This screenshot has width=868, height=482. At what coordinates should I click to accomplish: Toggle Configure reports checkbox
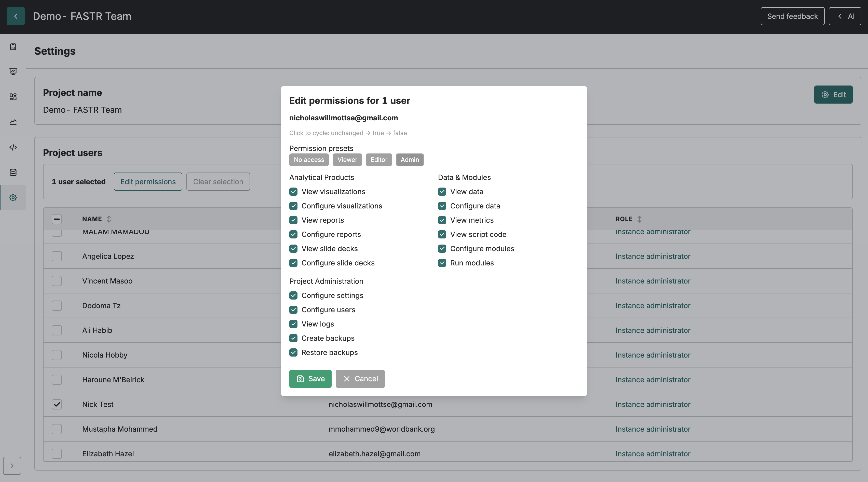point(293,235)
